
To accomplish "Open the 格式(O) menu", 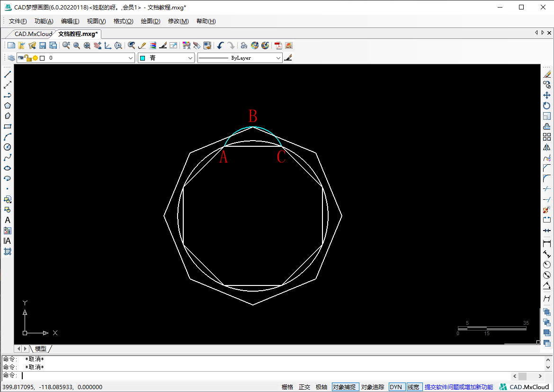I will click(123, 21).
